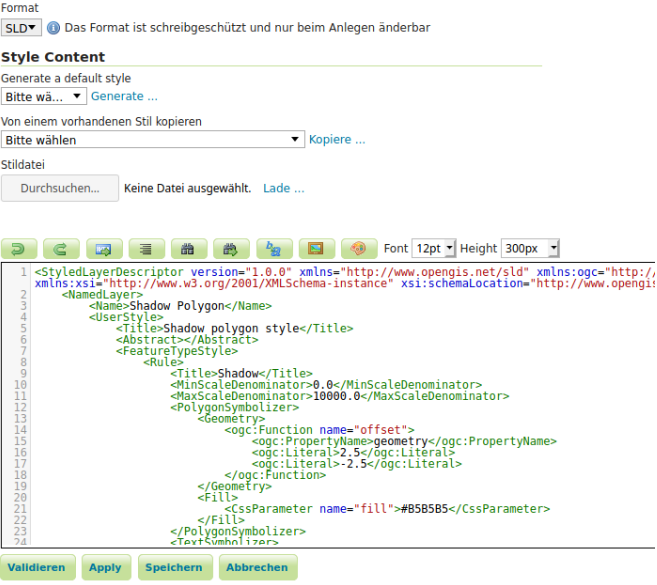
Task: Open the color palette chooser icon
Action: 359,248
